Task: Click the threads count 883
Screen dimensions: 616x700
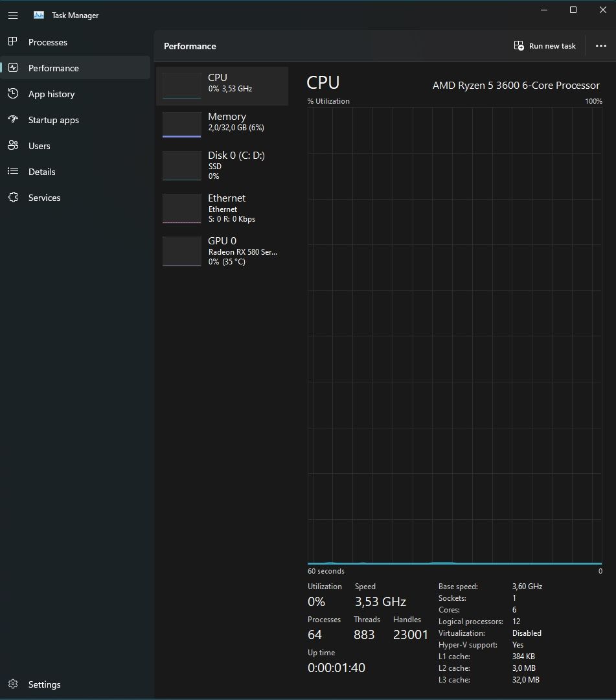Action: pyautogui.click(x=364, y=635)
